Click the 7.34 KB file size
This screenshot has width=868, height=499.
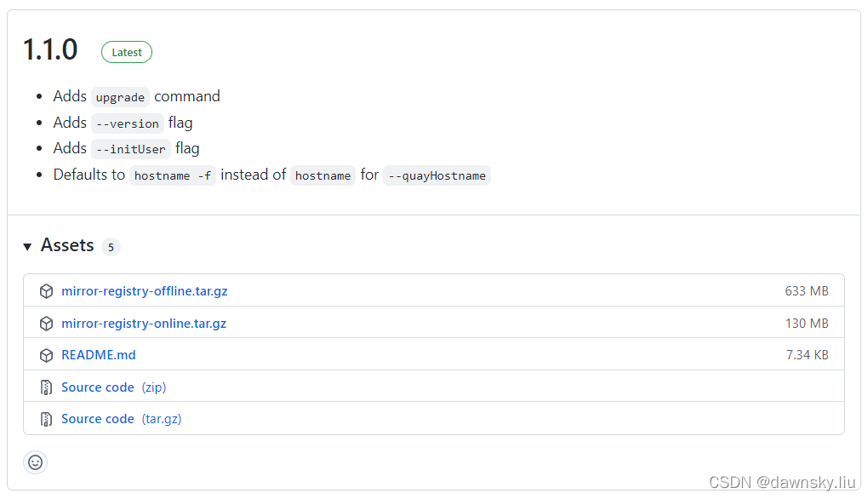pos(807,354)
